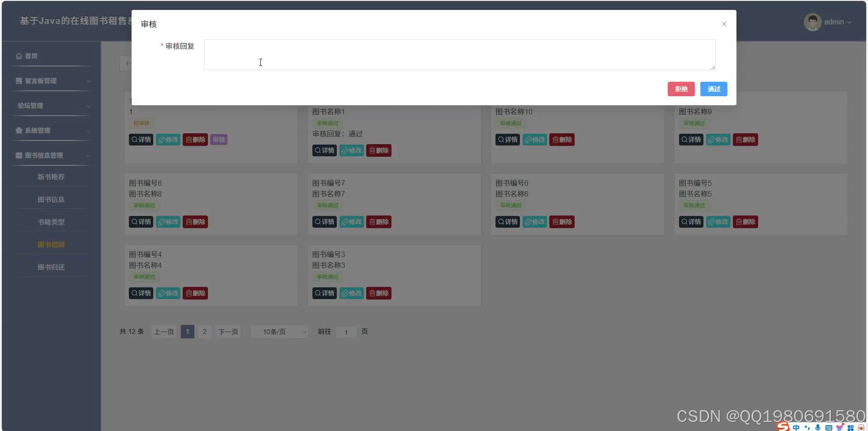Click 修改 for 图书名称6
The height and width of the screenshot is (431, 868).
tap(535, 222)
